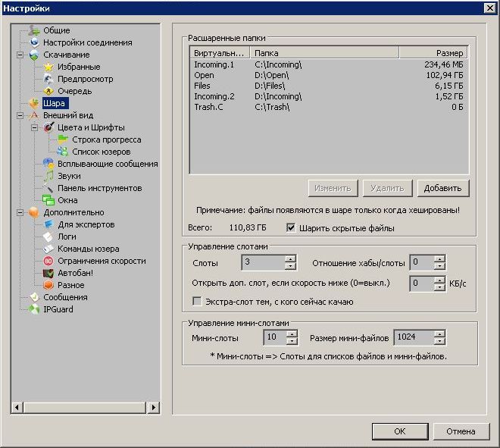500x448 pixels.
Task: Click the Окна windows icon
Action: [48, 200]
